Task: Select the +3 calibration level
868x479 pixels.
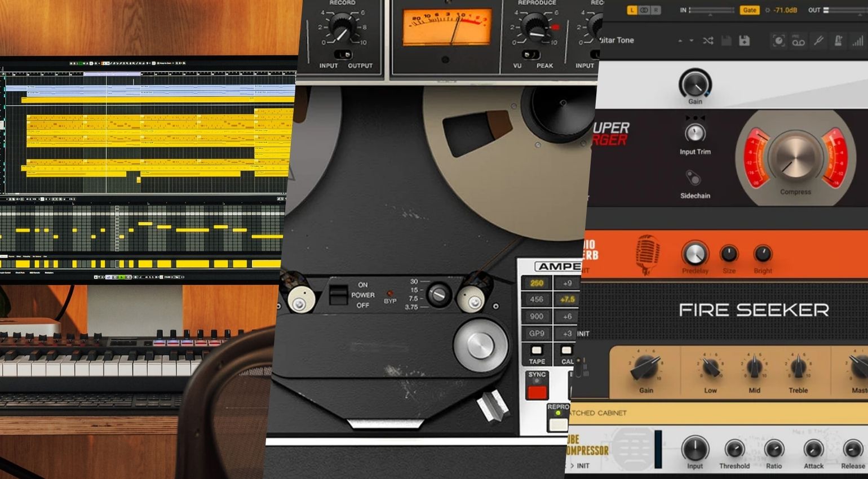Action: (x=566, y=333)
